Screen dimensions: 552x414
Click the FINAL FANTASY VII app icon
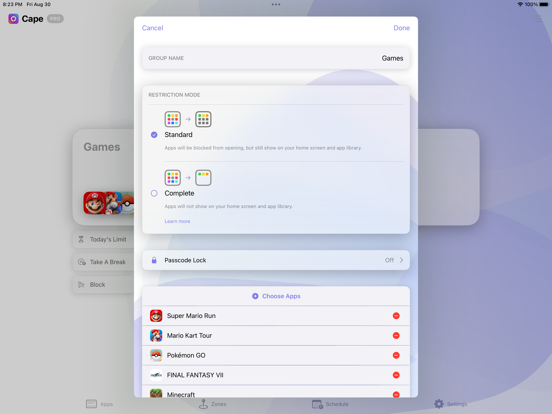click(156, 375)
